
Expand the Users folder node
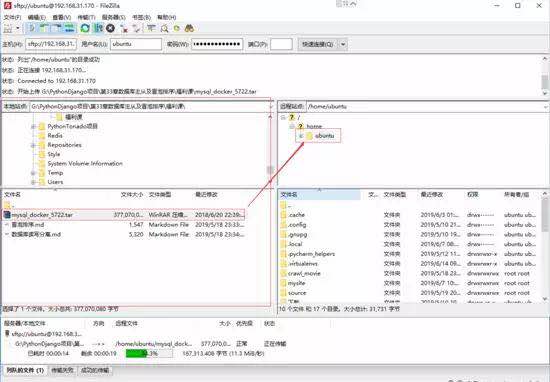point(33,182)
